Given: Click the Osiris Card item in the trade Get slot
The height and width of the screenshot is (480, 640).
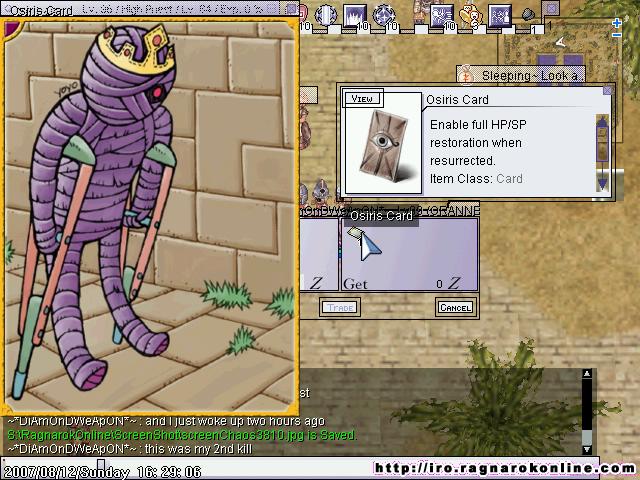Looking at the screenshot, I should pyautogui.click(x=356, y=233).
